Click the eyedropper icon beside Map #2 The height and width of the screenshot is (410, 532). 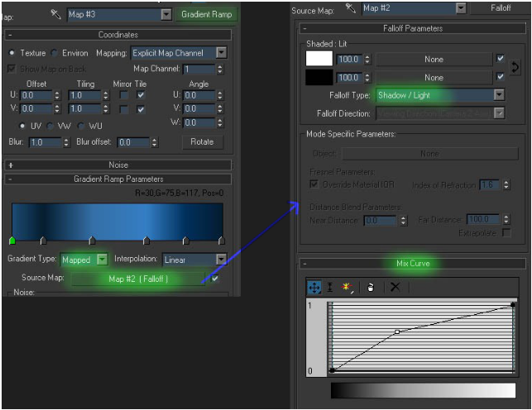pyautogui.click(x=351, y=8)
